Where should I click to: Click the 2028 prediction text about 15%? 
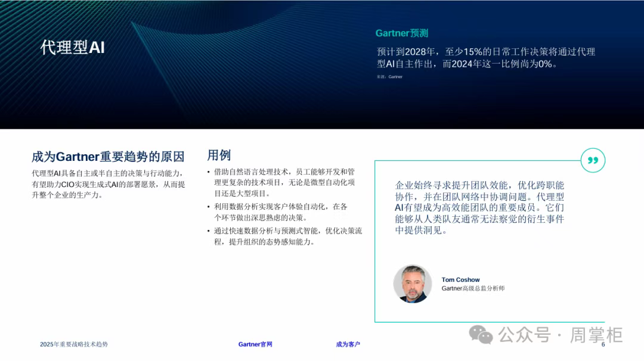485,58
